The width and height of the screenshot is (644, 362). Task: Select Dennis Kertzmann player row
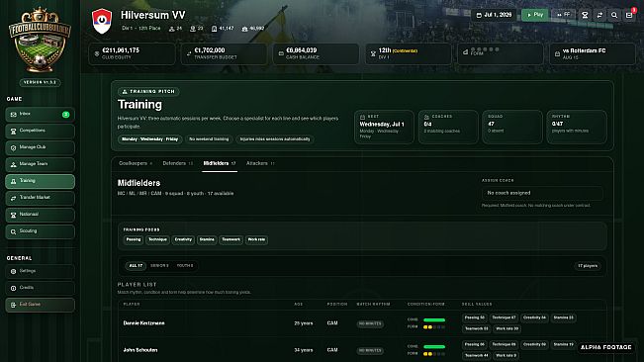pyautogui.click(x=361, y=323)
